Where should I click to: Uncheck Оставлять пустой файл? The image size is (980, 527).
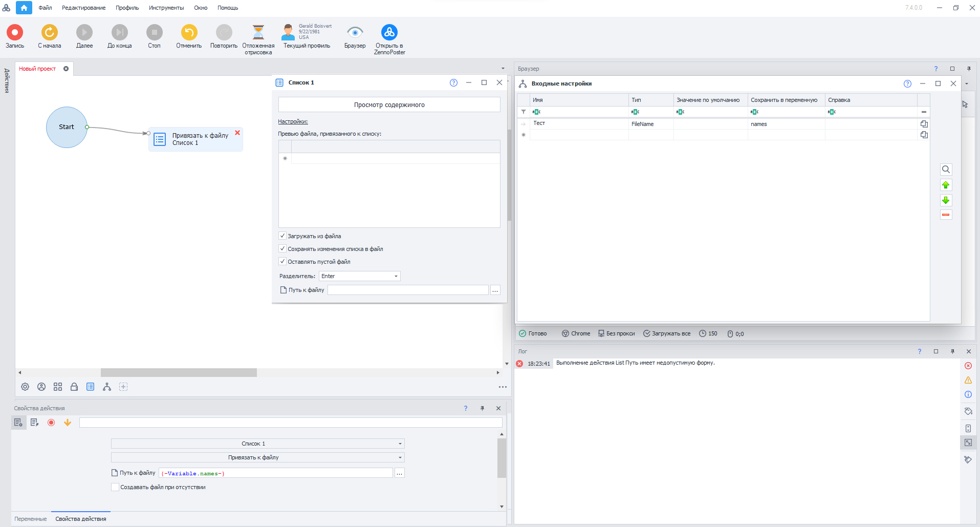[282, 261]
